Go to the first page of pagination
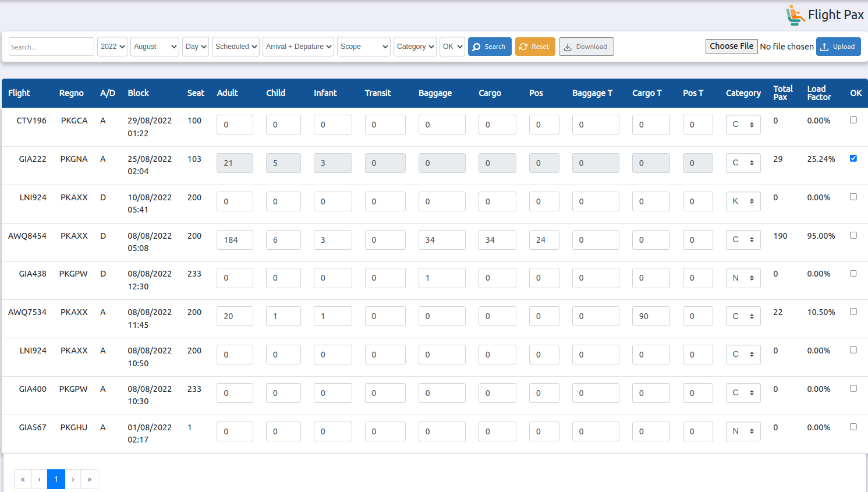868x492 pixels. [x=23, y=479]
